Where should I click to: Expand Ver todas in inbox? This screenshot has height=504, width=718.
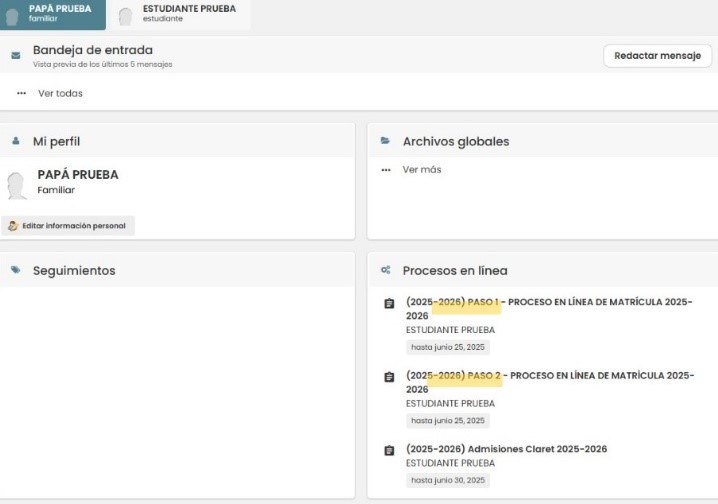coord(60,93)
